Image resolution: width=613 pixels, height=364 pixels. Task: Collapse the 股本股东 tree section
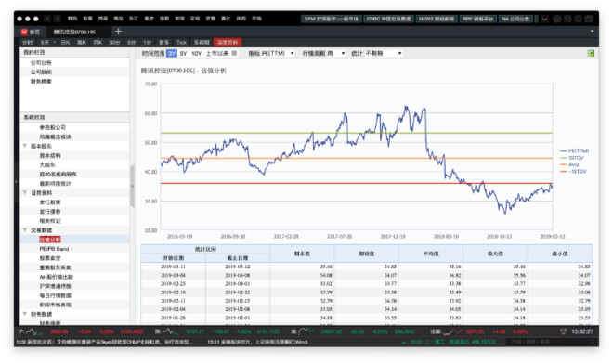(25, 146)
